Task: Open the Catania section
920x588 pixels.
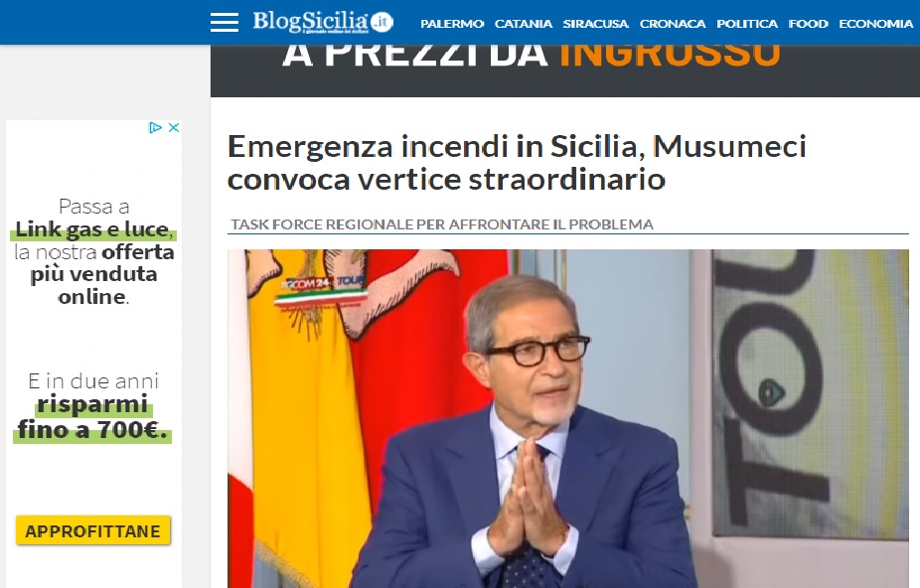Action: pyautogui.click(x=524, y=24)
